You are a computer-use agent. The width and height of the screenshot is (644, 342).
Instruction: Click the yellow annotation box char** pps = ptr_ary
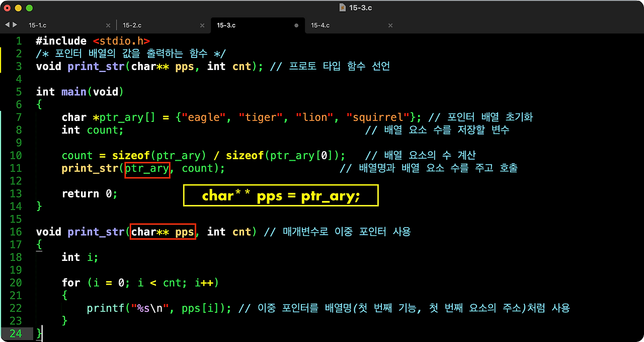tap(280, 195)
